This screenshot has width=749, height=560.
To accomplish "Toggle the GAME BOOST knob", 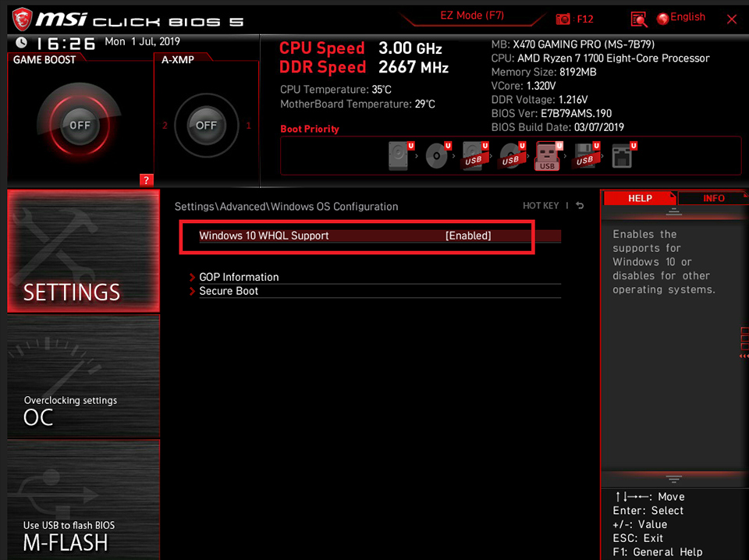I will tap(80, 125).
